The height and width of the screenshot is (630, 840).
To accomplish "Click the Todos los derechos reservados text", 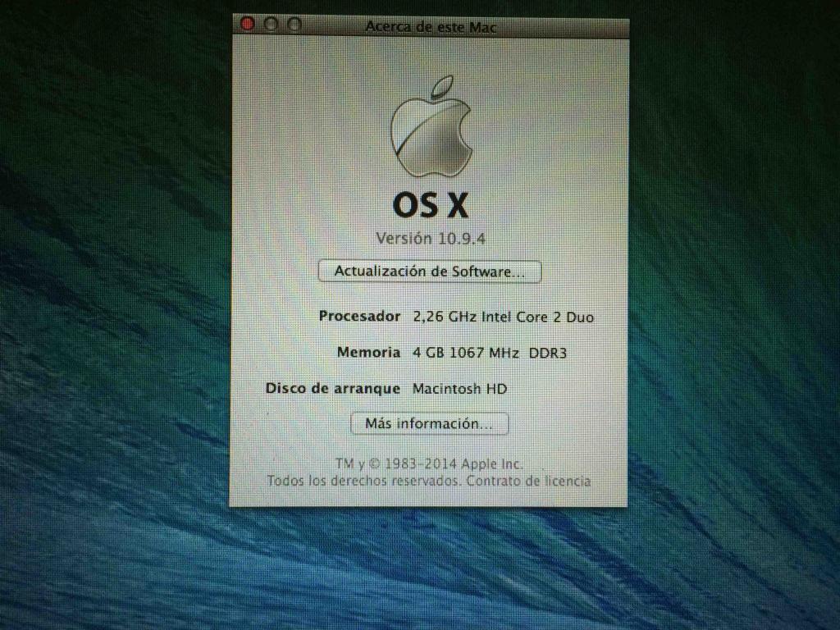I will (363, 481).
